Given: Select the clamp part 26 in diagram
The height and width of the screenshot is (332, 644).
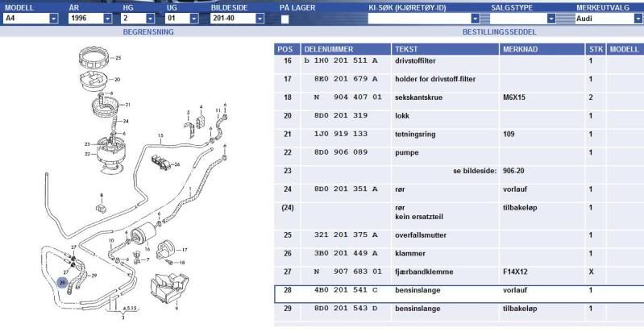Looking at the screenshot, I should [177, 164].
